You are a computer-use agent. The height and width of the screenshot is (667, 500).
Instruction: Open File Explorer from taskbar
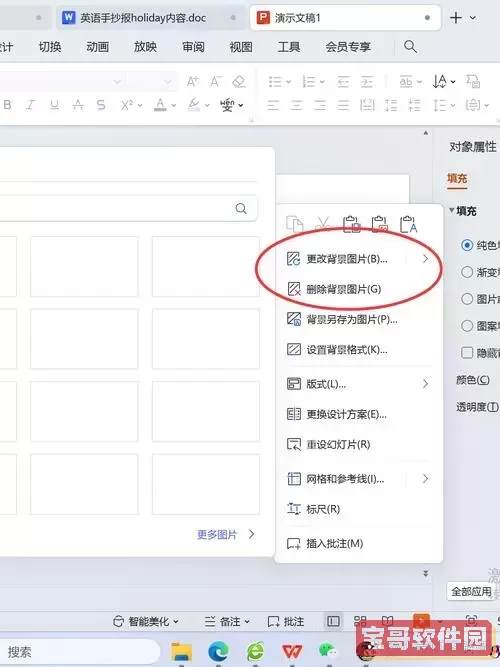coord(182,652)
